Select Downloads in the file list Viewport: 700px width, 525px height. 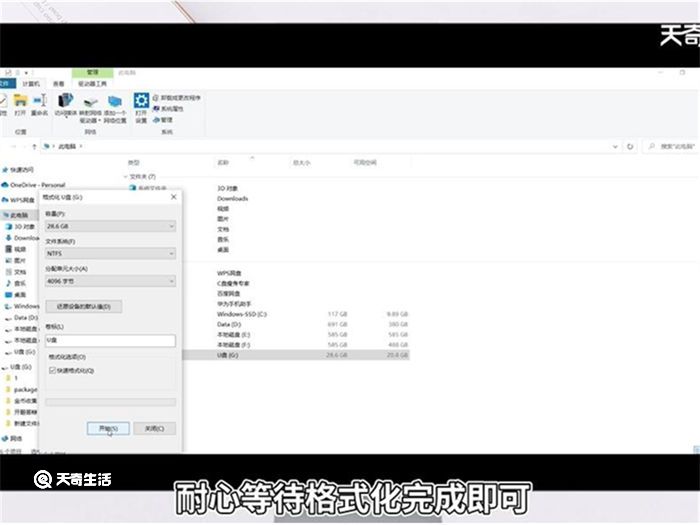pyautogui.click(x=233, y=199)
